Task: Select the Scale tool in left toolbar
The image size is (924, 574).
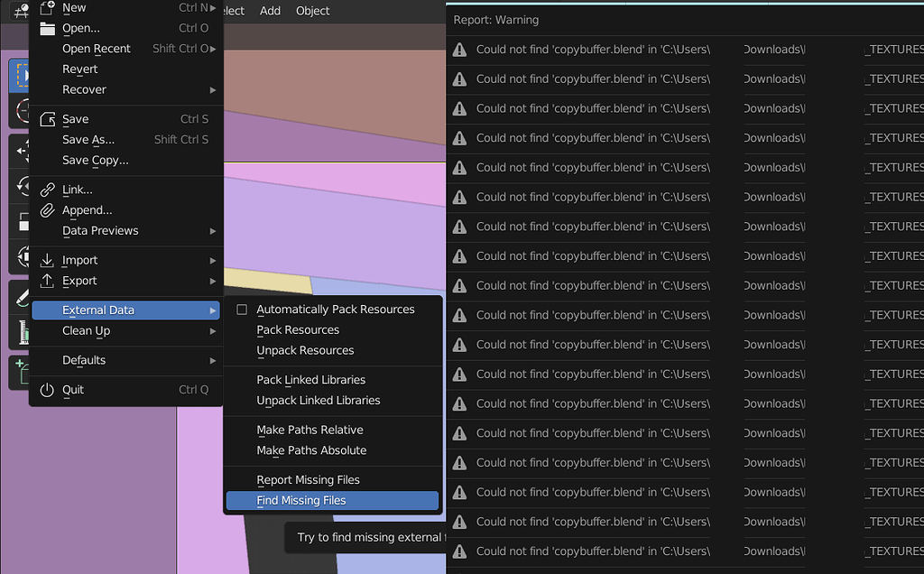Action: (21, 222)
